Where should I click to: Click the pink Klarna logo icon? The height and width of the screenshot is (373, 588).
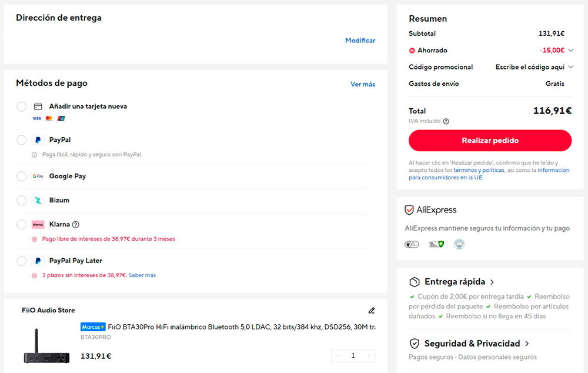(38, 224)
